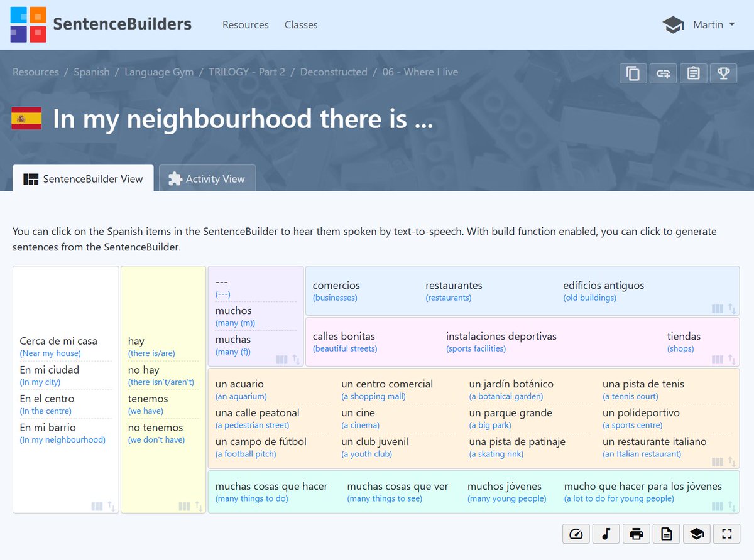Viewport: 754px width, 560px height.
Task: Click the graduation cap button below builder
Action: pos(697,534)
